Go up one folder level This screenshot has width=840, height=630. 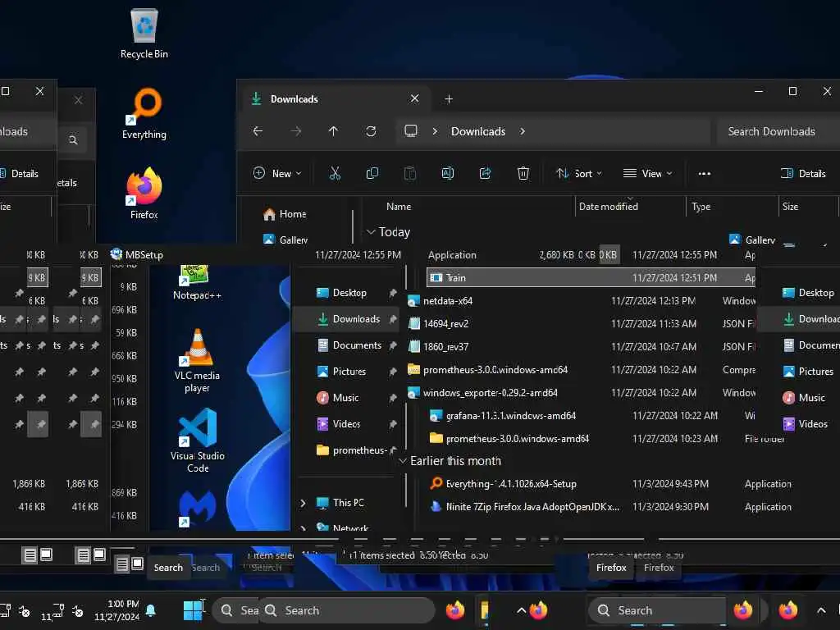tap(333, 131)
